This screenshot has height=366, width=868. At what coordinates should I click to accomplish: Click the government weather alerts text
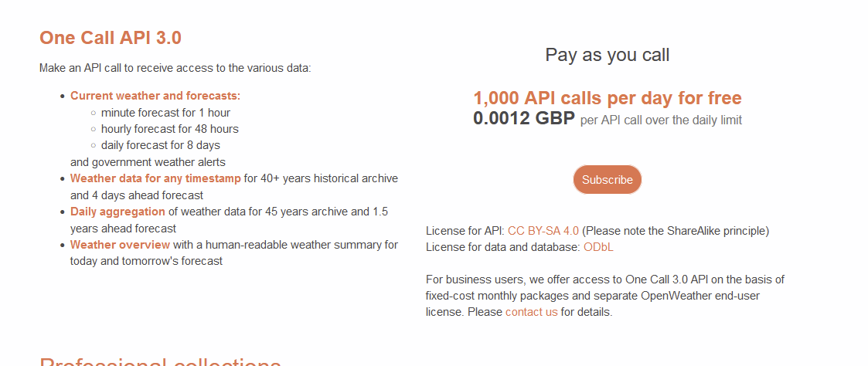[148, 162]
